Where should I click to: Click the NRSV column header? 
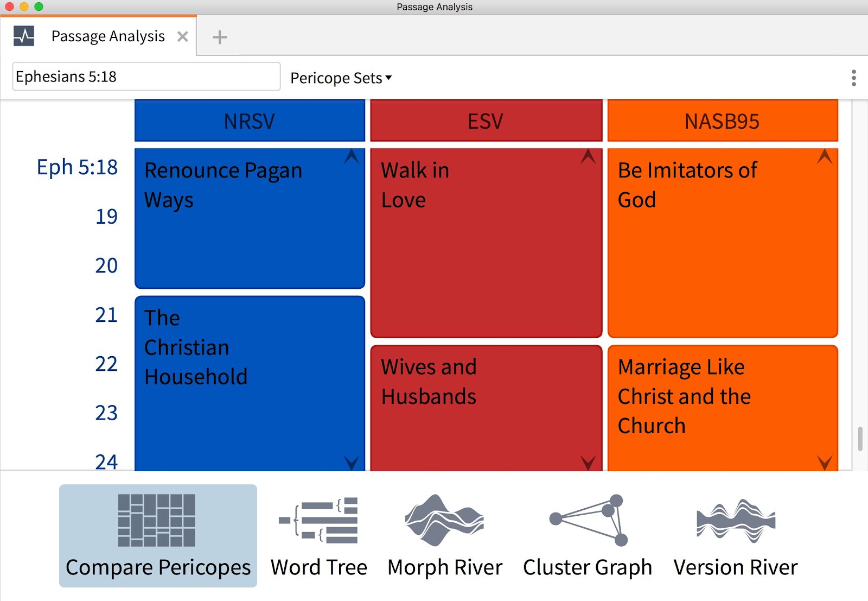coord(249,121)
